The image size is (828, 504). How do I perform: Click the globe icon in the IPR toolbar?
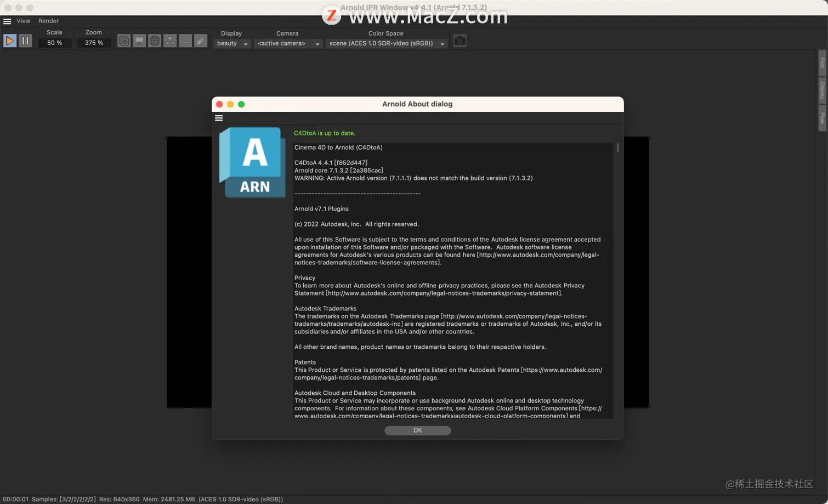pos(155,41)
